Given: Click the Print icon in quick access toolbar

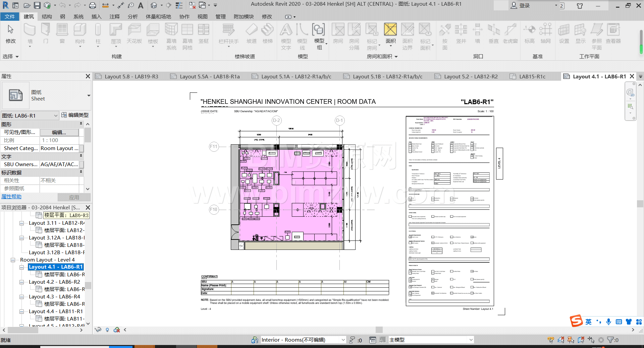Looking at the screenshot, I should (93, 5).
